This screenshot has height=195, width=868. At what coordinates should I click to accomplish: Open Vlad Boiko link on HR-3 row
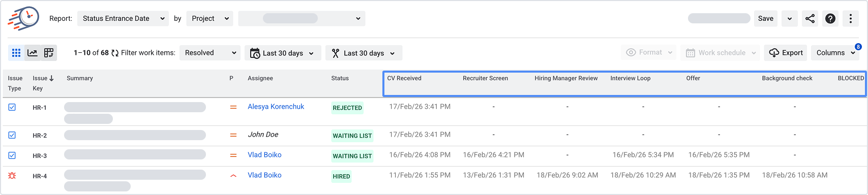tap(264, 155)
